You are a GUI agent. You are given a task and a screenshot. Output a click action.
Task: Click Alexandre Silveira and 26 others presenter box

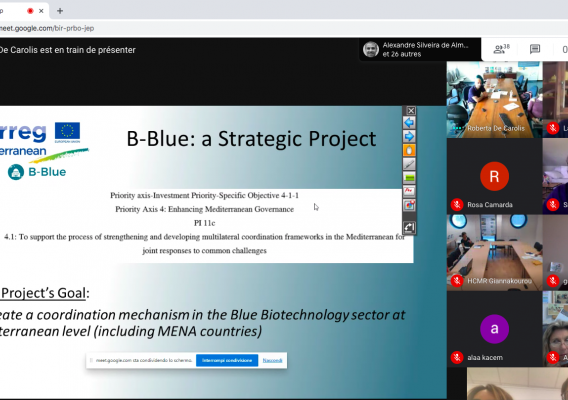tap(420, 49)
